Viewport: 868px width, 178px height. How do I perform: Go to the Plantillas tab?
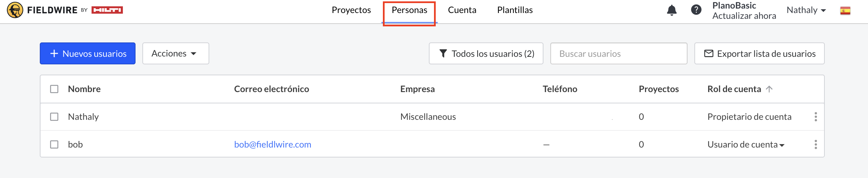515,10
